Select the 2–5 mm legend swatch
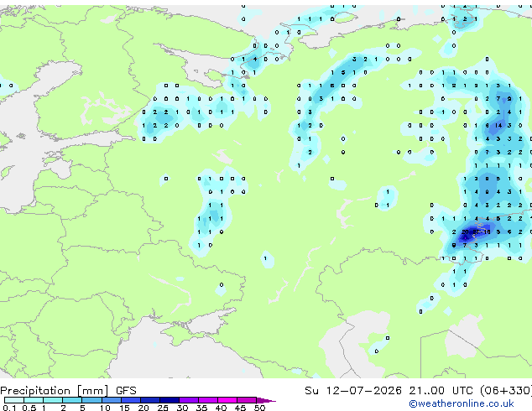Viewport: 532px width, 411px height. coord(72,400)
